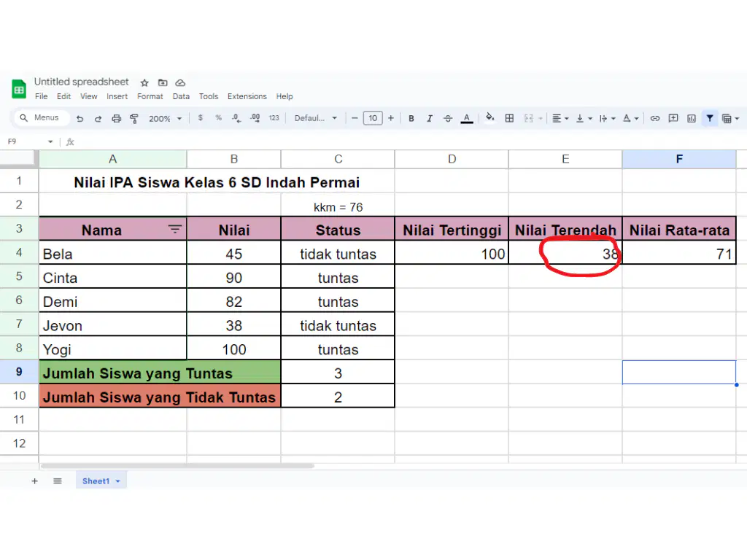Decrease the font size
This screenshot has width=747, height=560.
(x=355, y=118)
